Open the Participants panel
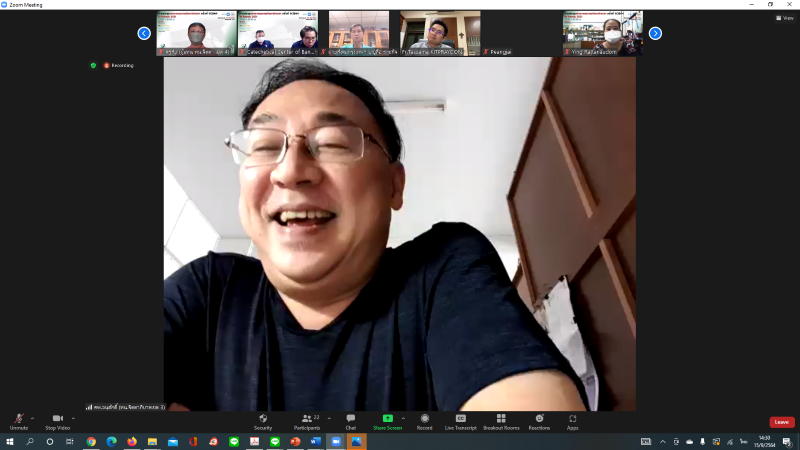 click(x=307, y=422)
